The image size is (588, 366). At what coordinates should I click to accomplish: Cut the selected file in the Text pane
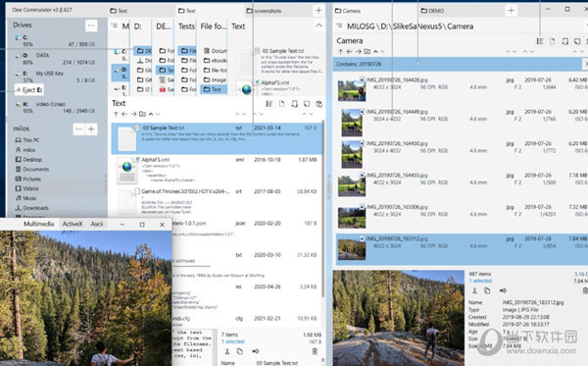coord(227,351)
